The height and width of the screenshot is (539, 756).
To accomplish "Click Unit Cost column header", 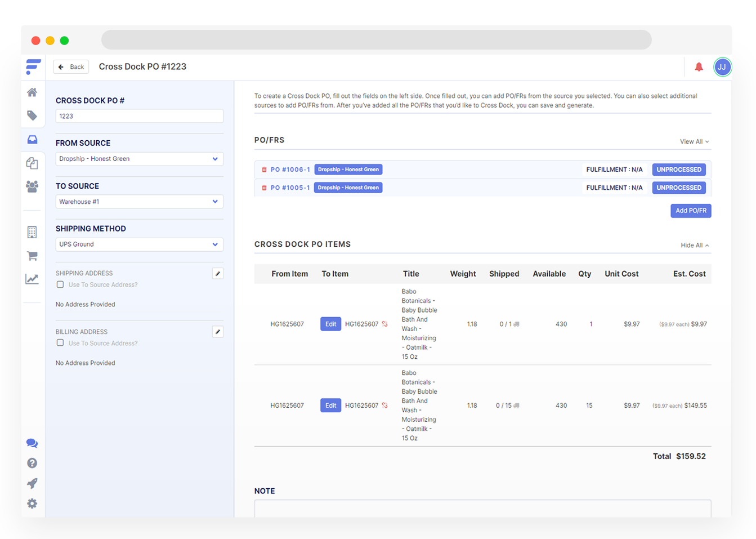I will [x=621, y=274].
